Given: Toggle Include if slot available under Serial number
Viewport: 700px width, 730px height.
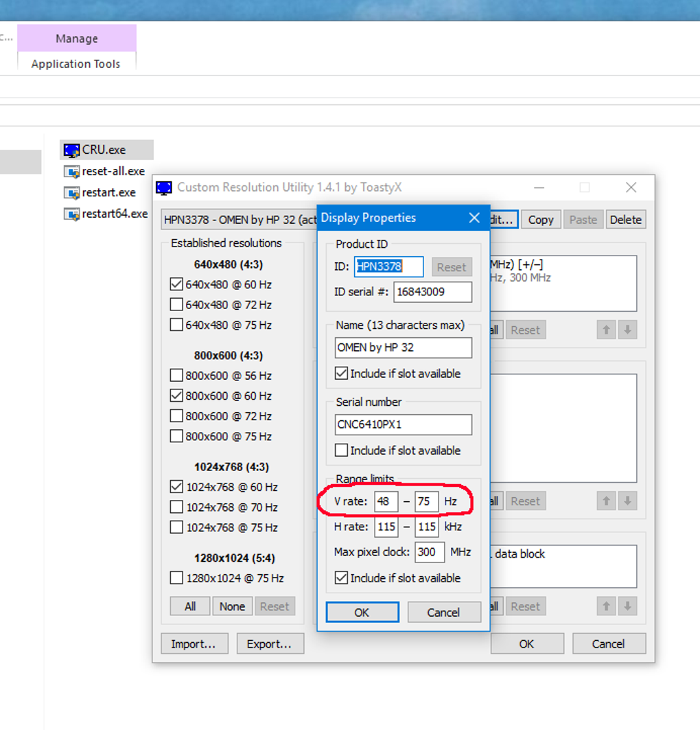Looking at the screenshot, I should pyautogui.click(x=341, y=450).
